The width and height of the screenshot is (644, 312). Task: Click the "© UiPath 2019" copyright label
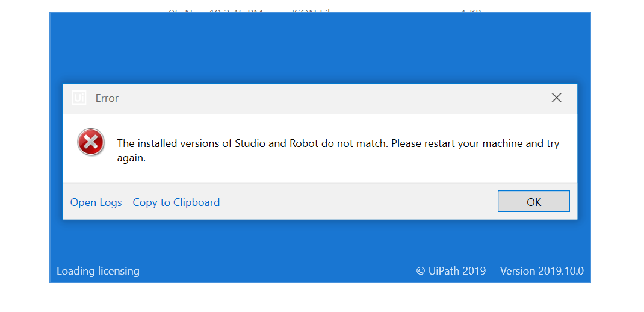[451, 271]
